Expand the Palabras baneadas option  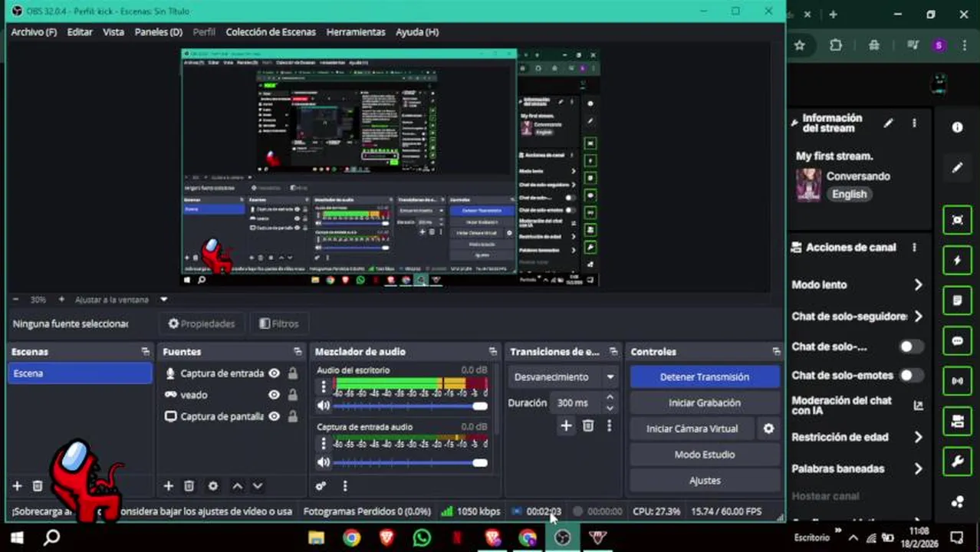coord(918,468)
